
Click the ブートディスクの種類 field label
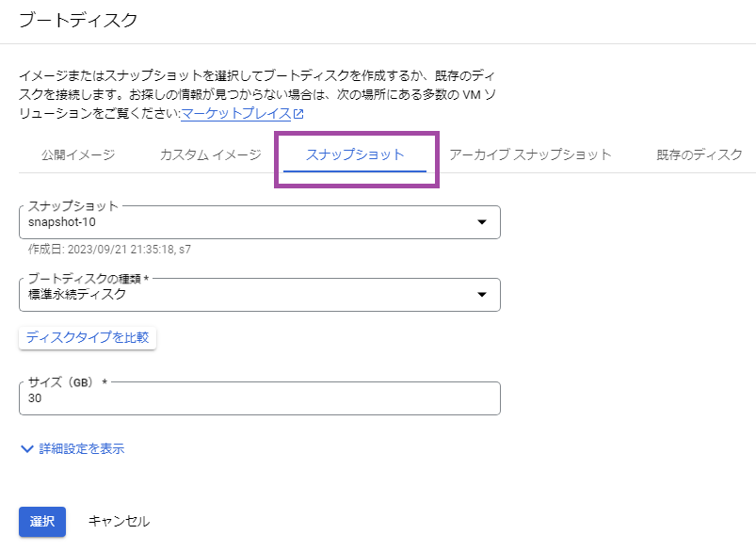pos(88,279)
